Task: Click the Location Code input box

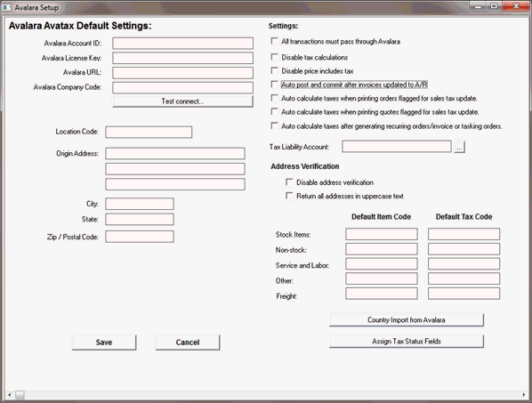Action: [149, 132]
